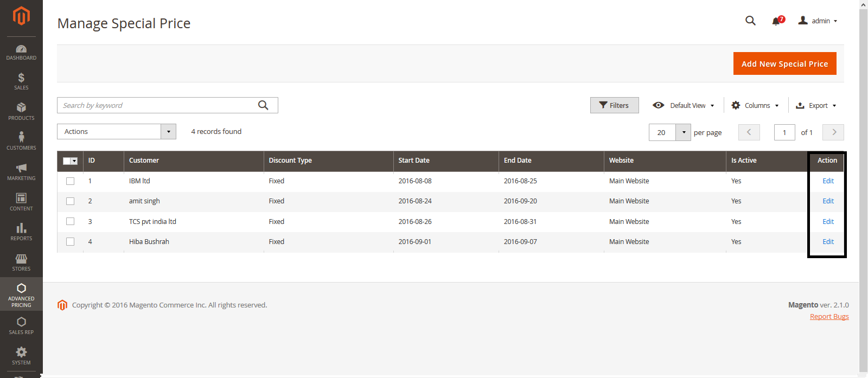Open the Products sidebar section
This screenshot has height=378, width=868.
tap(21, 112)
